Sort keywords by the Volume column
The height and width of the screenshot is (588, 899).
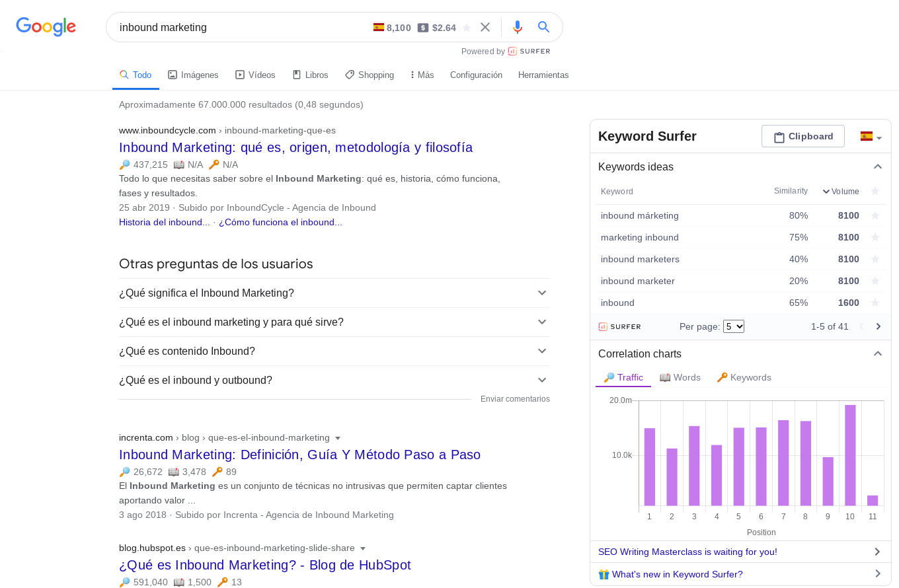tap(841, 192)
